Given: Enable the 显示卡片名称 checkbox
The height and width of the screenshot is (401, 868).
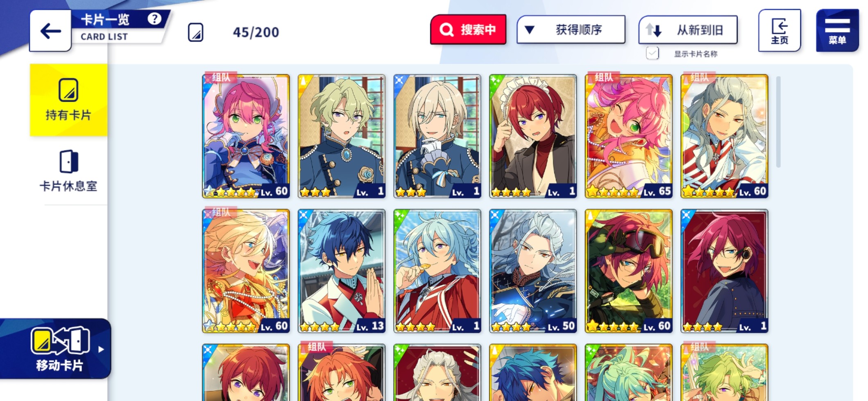Looking at the screenshot, I should (653, 53).
